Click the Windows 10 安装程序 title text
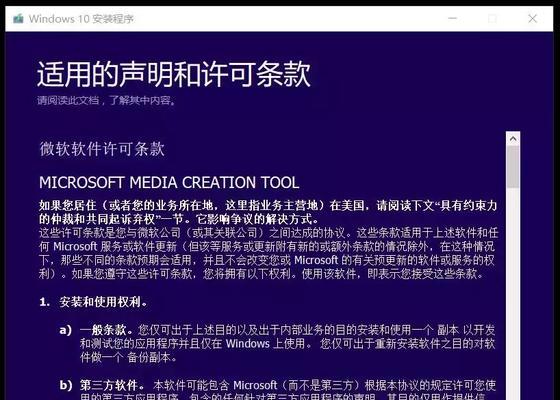This screenshot has height=400, width=560. tap(81, 19)
